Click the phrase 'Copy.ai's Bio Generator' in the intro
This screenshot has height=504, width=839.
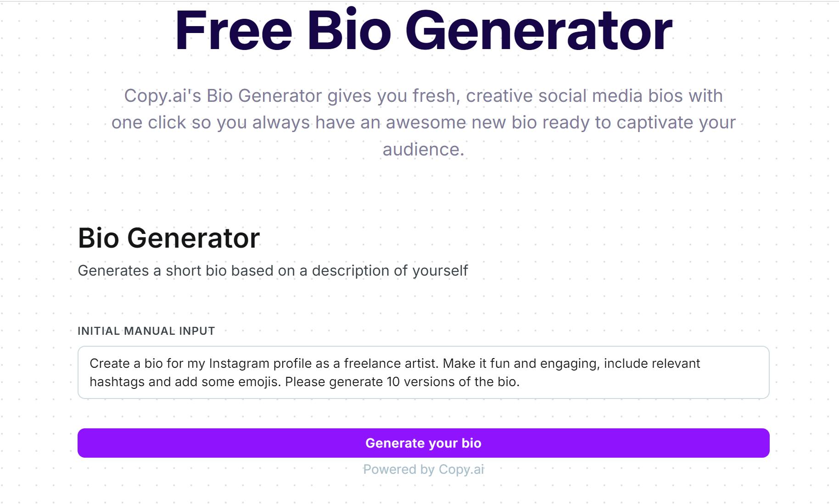(x=224, y=96)
